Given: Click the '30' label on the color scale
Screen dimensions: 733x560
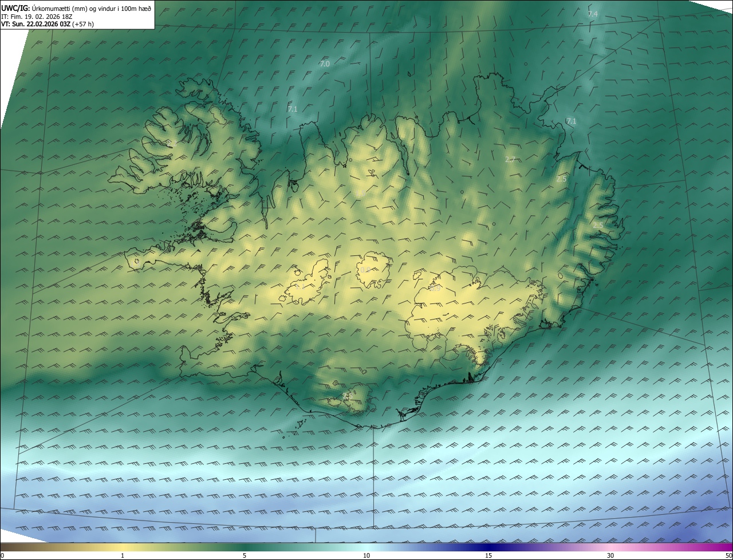Looking at the screenshot, I should [x=610, y=555].
